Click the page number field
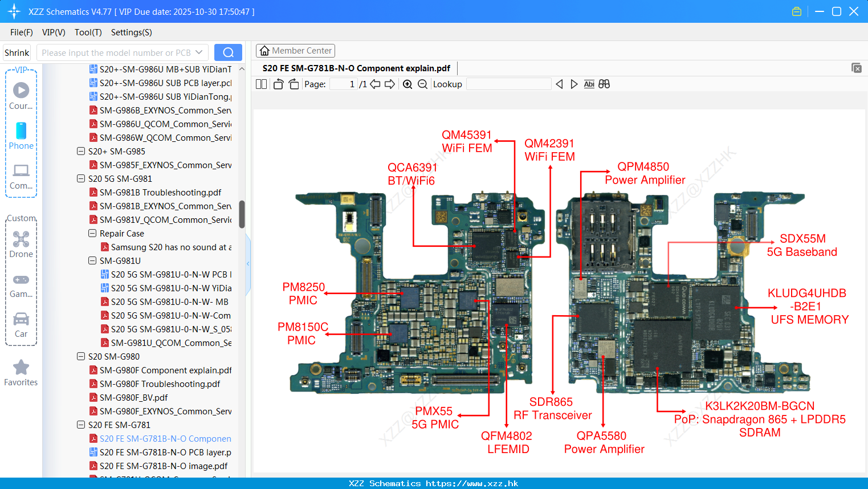 (344, 84)
